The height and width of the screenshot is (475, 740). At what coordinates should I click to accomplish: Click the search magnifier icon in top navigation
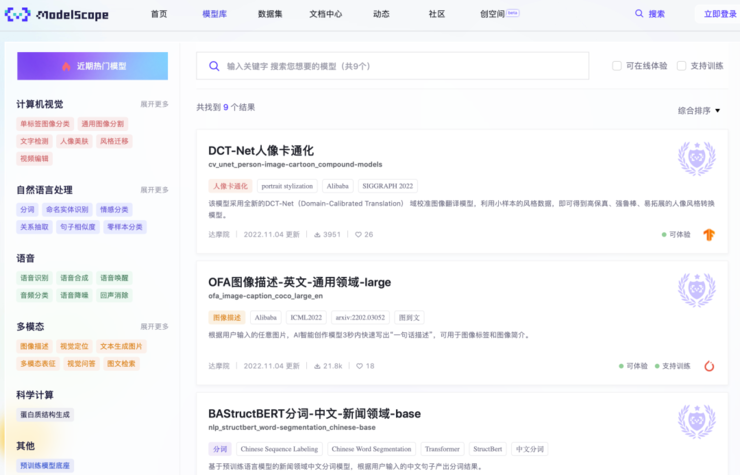639,13
